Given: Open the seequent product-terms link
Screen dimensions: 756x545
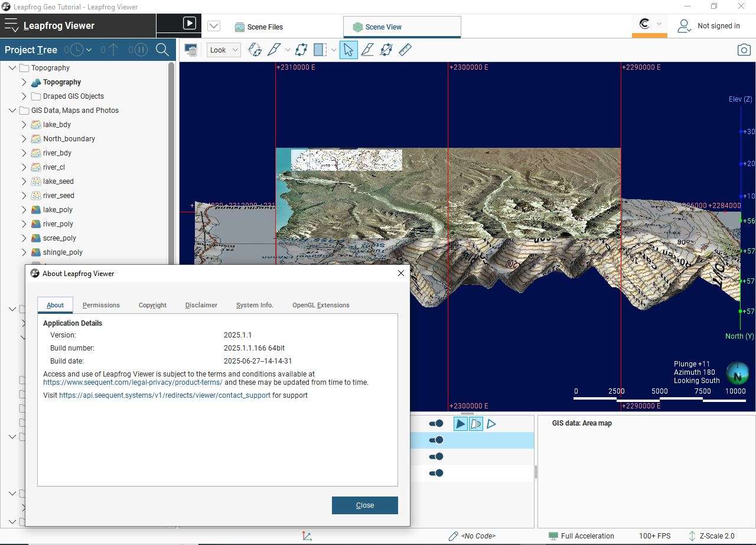Looking at the screenshot, I should coord(132,382).
